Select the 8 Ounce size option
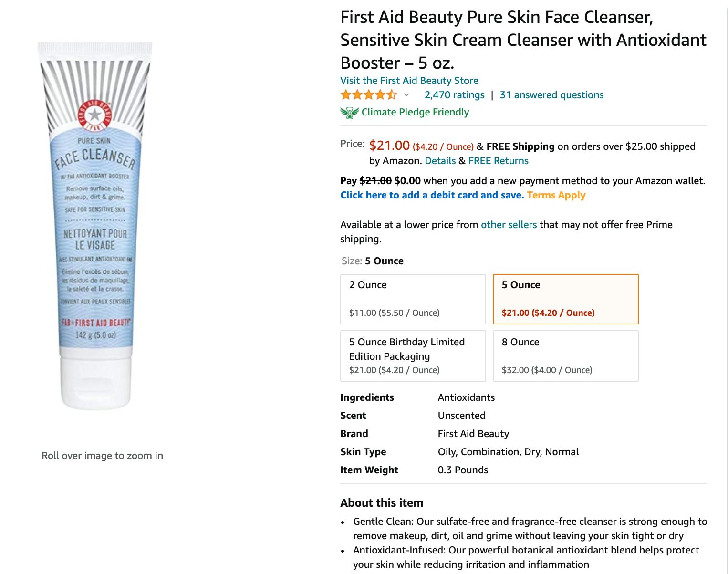 (566, 356)
